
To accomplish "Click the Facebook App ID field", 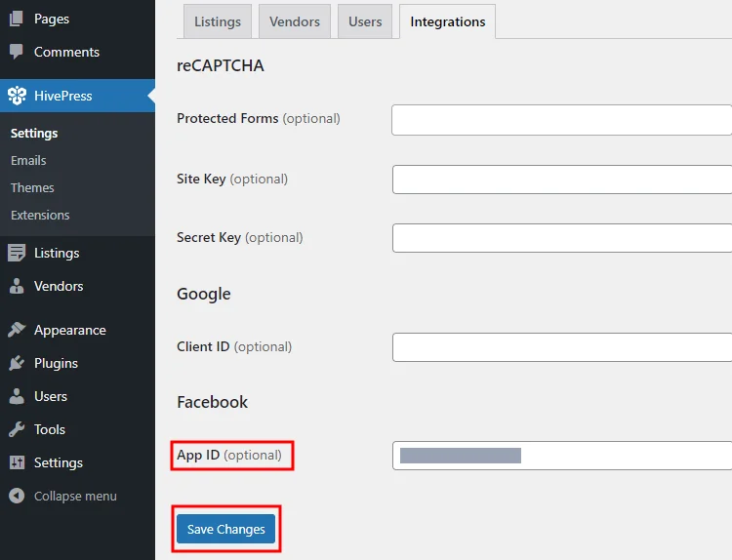I will pyautogui.click(x=562, y=456).
